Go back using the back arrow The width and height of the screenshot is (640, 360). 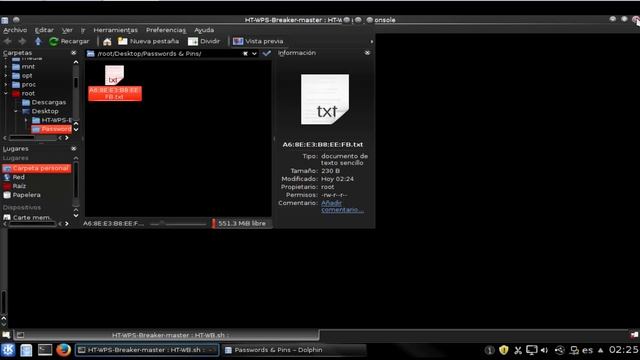tap(7, 41)
